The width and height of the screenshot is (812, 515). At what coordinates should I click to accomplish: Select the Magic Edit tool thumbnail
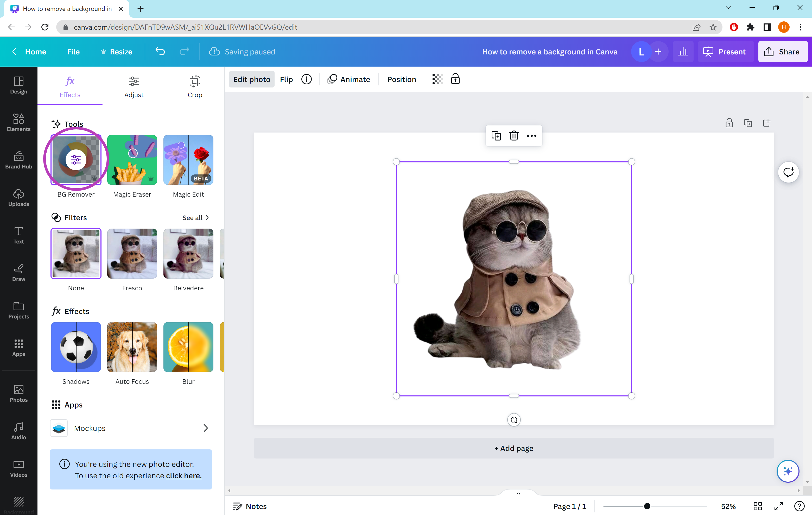[188, 160]
